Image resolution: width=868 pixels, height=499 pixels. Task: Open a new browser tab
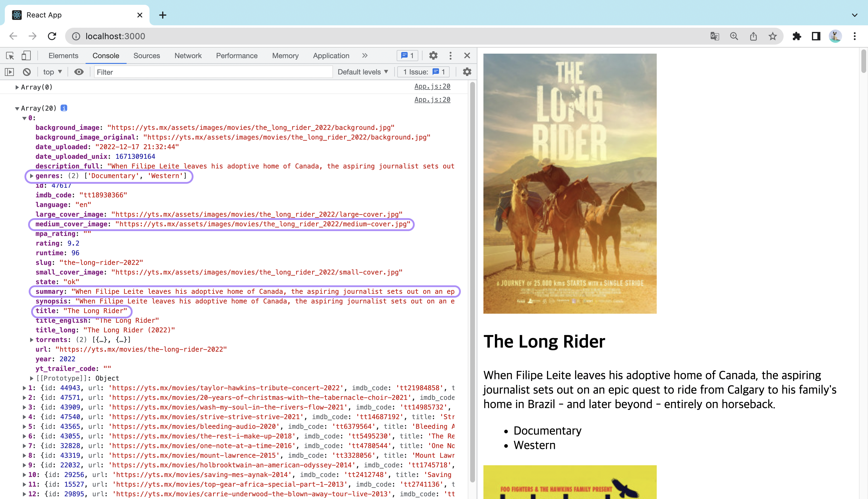click(163, 15)
